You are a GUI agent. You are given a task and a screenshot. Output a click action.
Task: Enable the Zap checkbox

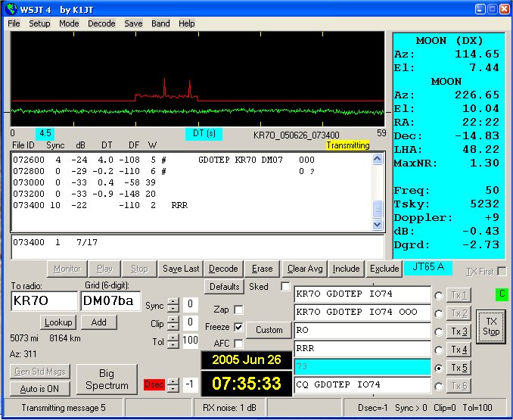pyautogui.click(x=238, y=310)
